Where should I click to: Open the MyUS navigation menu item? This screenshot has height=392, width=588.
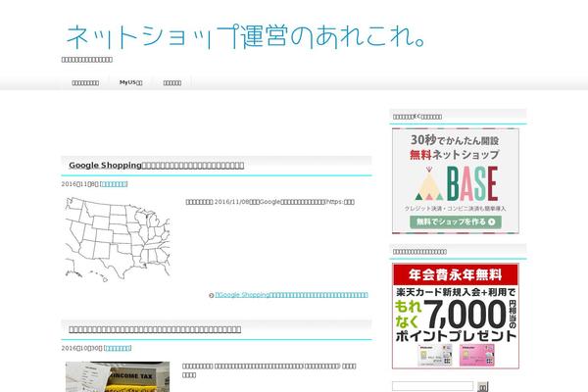pos(131,82)
